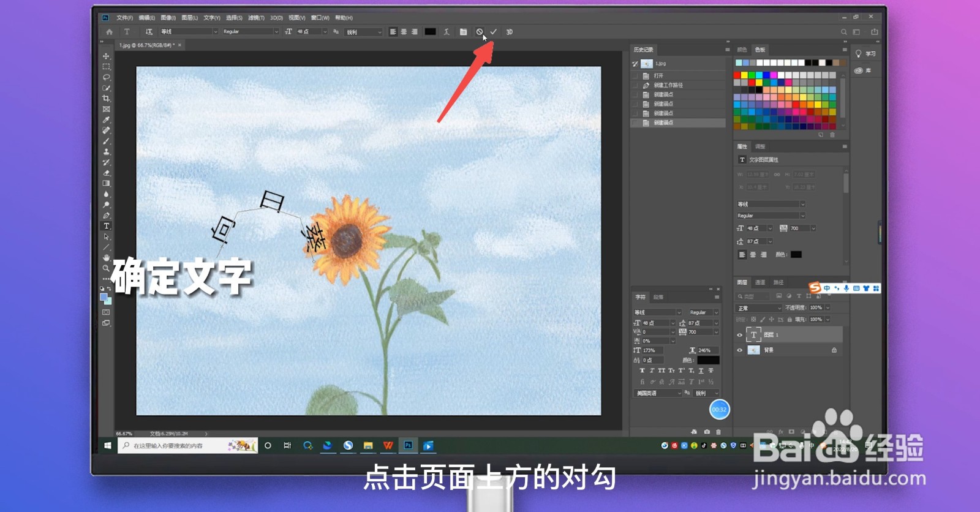Hide the 图层 1 text layer
This screenshot has width=980, height=512.
[739, 335]
